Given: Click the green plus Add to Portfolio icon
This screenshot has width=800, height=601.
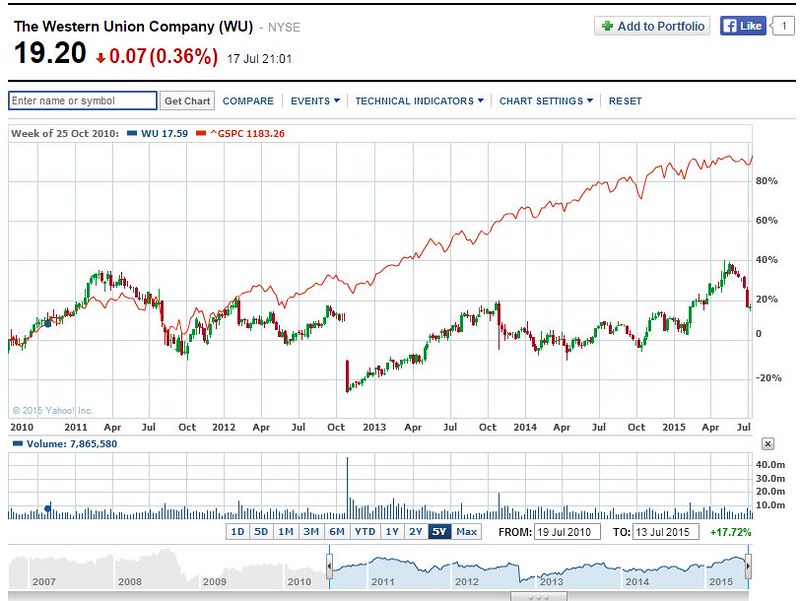Looking at the screenshot, I should pyautogui.click(x=607, y=26).
